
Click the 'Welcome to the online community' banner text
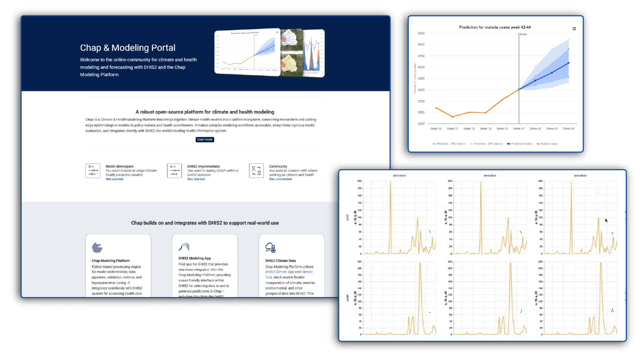pos(138,67)
